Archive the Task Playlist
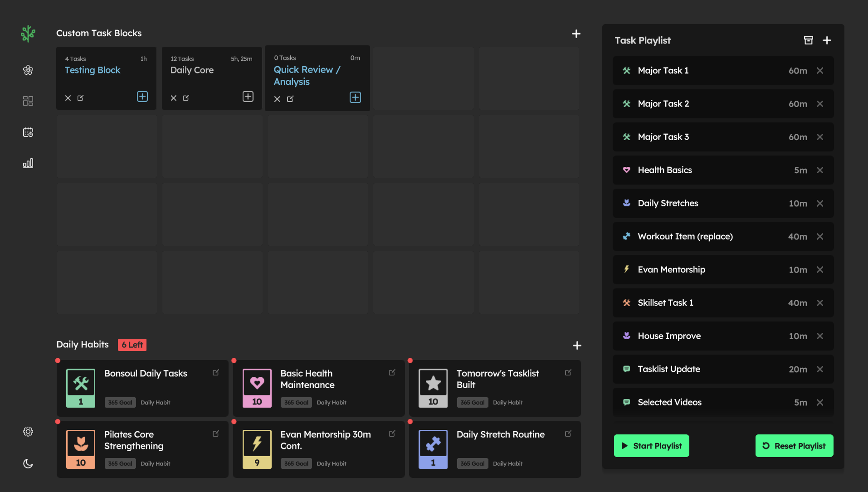The height and width of the screenshot is (492, 868). click(808, 40)
